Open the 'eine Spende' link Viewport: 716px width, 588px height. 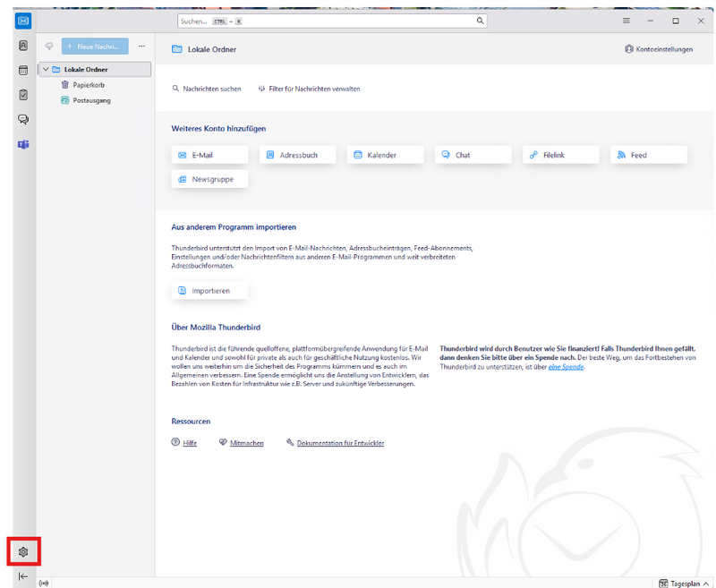click(566, 367)
